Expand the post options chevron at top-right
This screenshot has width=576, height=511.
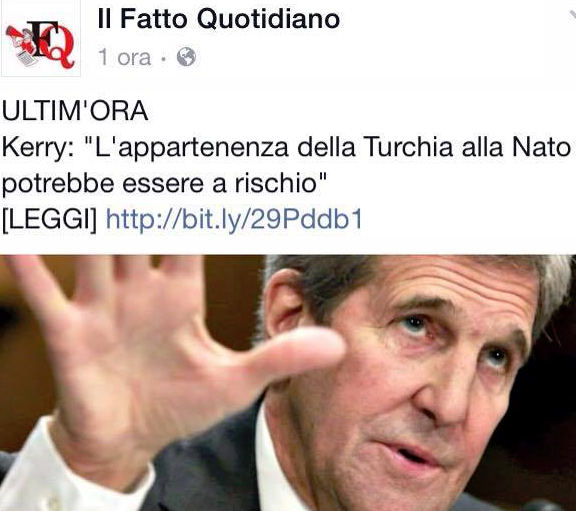(x=572, y=15)
